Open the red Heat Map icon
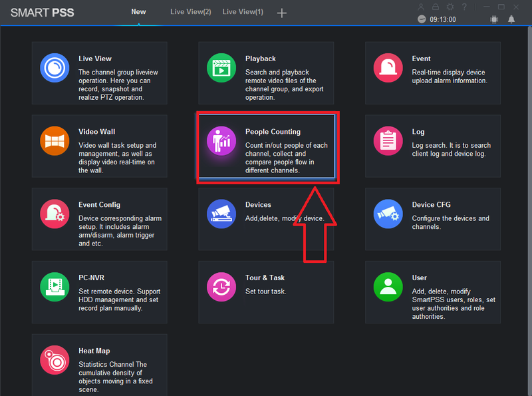This screenshot has height=396, width=532. point(55,360)
